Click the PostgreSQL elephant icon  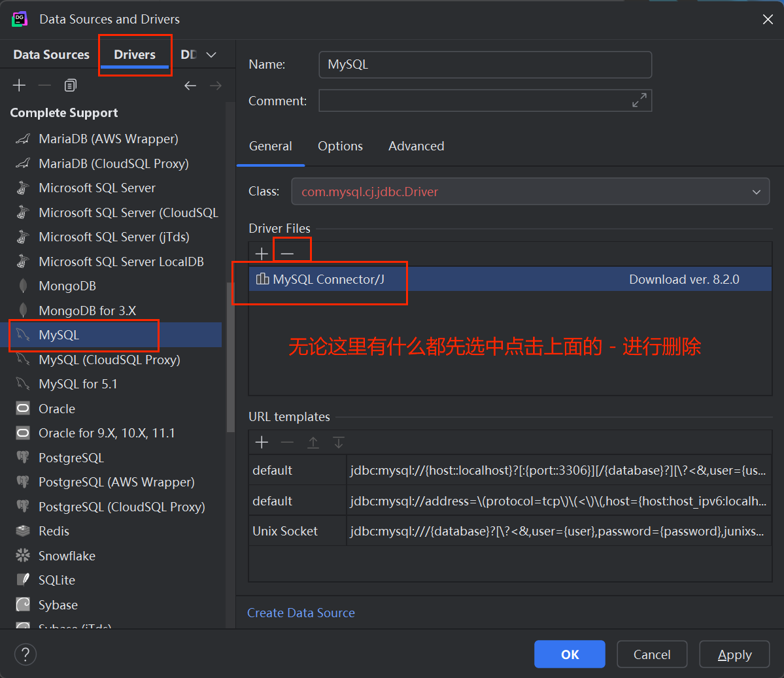(x=22, y=458)
